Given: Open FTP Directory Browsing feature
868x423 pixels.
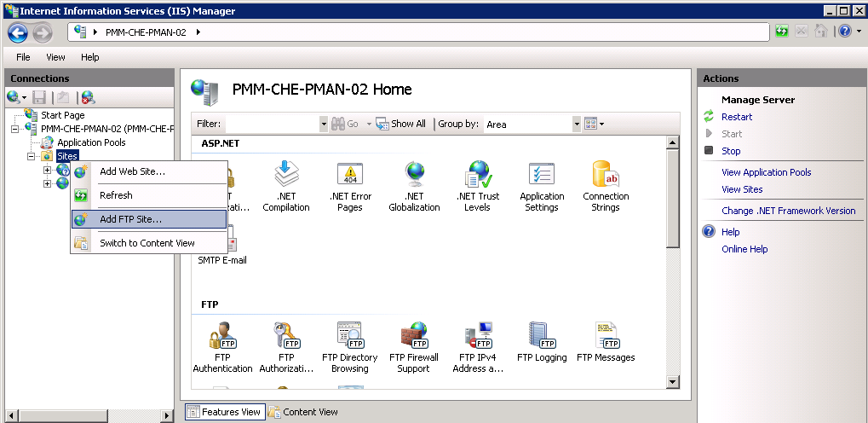Looking at the screenshot, I should pyautogui.click(x=350, y=347).
